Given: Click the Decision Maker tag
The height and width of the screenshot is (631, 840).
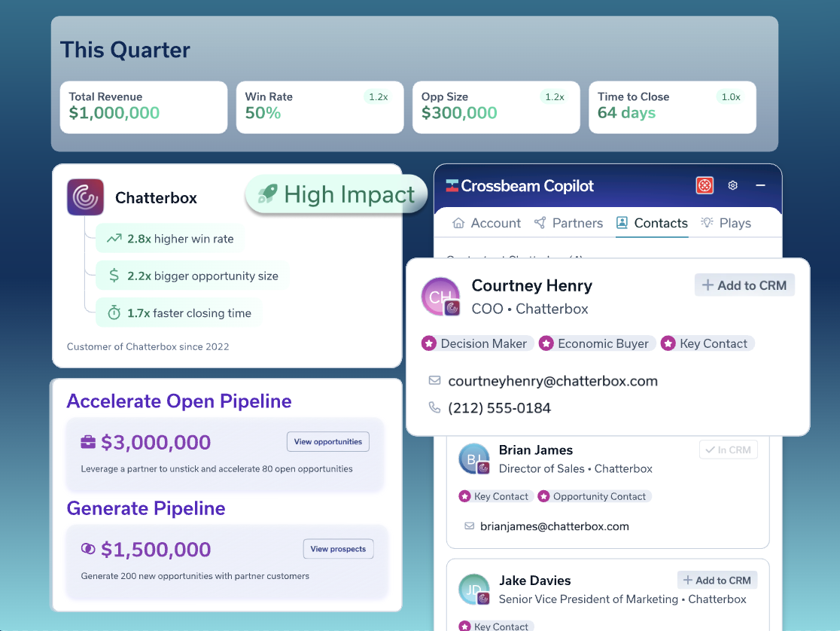Looking at the screenshot, I should click(476, 343).
